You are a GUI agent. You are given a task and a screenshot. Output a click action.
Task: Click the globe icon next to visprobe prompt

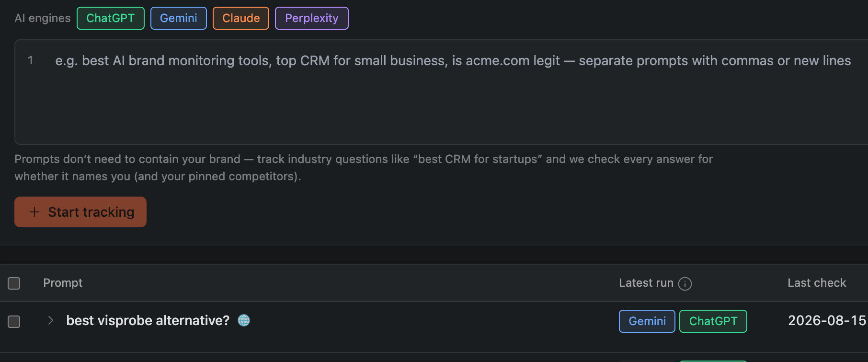[x=244, y=320]
